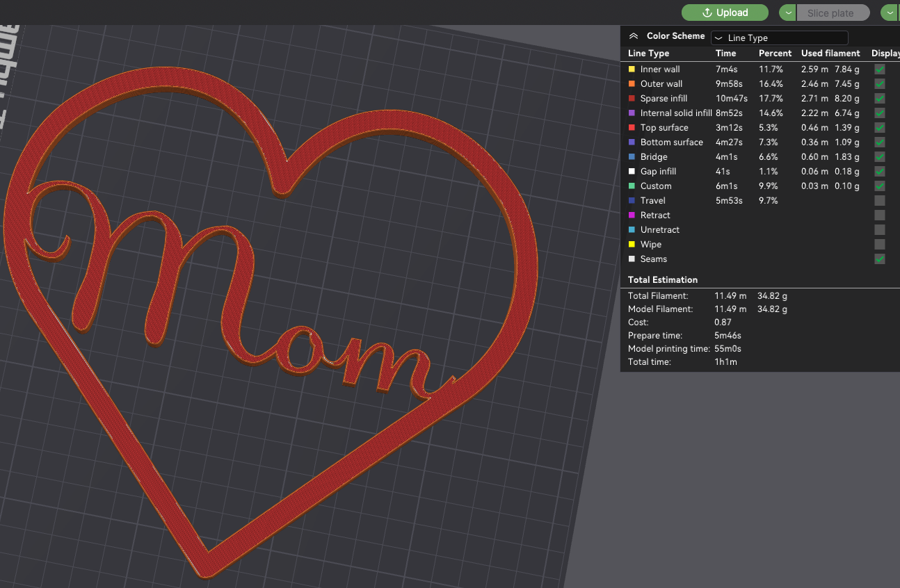
Task: Enable Unretract display checkbox
Action: [x=880, y=230]
